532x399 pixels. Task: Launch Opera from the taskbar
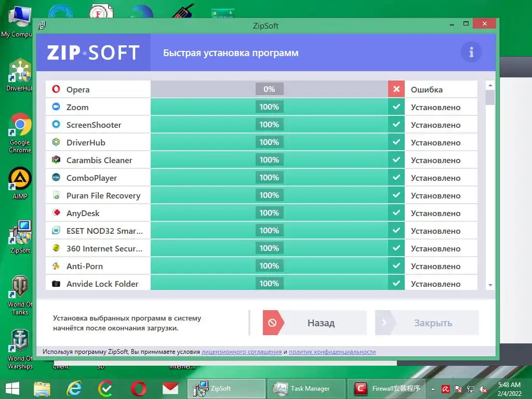tap(139, 389)
